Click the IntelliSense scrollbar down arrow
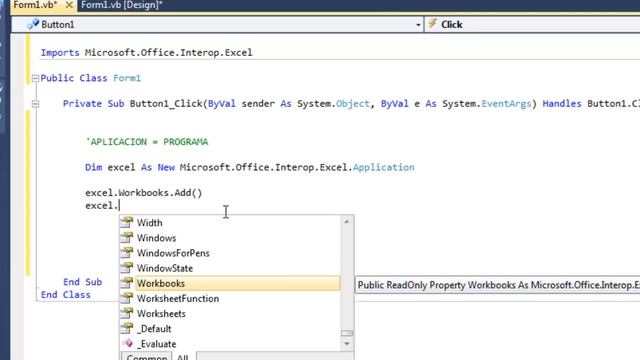The height and width of the screenshot is (360, 640). point(347,344)
